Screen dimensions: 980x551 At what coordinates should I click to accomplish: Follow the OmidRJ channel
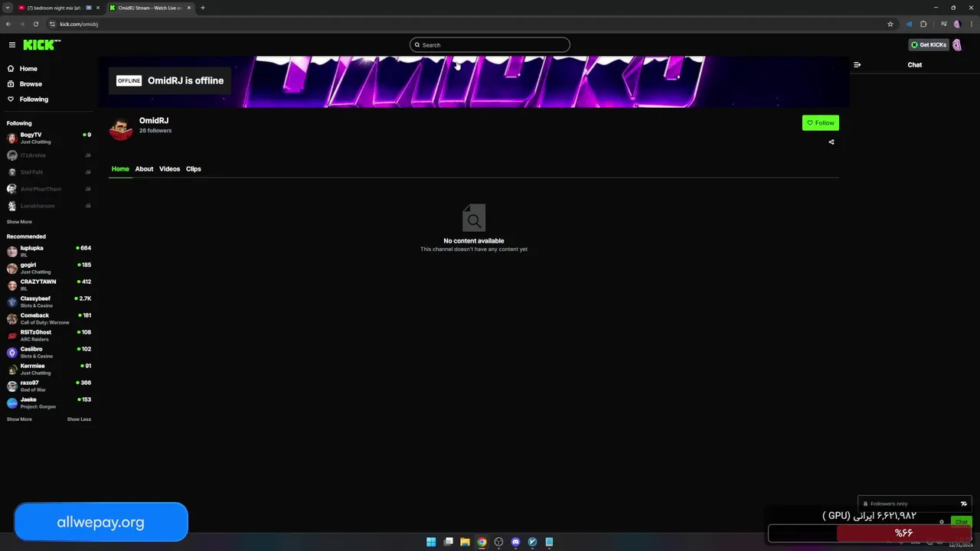[821, 123]
